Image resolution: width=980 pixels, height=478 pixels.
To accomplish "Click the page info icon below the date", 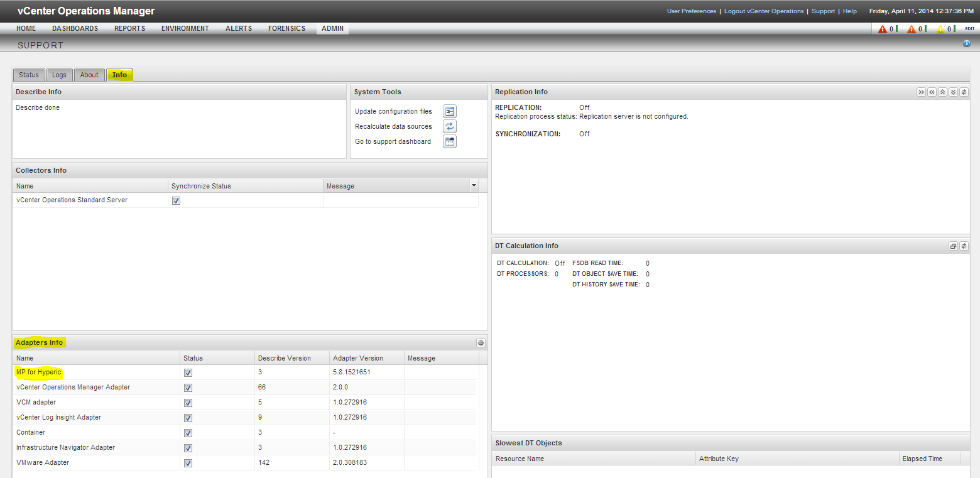I will (x=966, y=43).
